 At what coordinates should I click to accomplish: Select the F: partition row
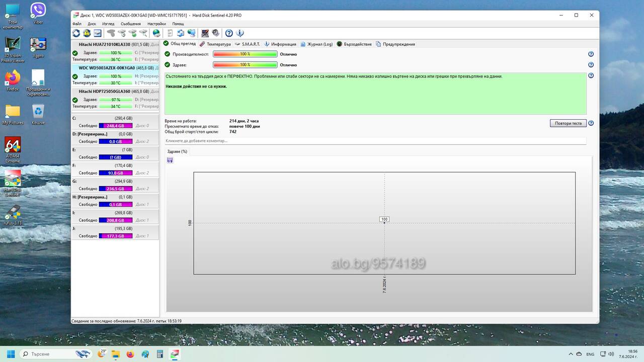115,169
